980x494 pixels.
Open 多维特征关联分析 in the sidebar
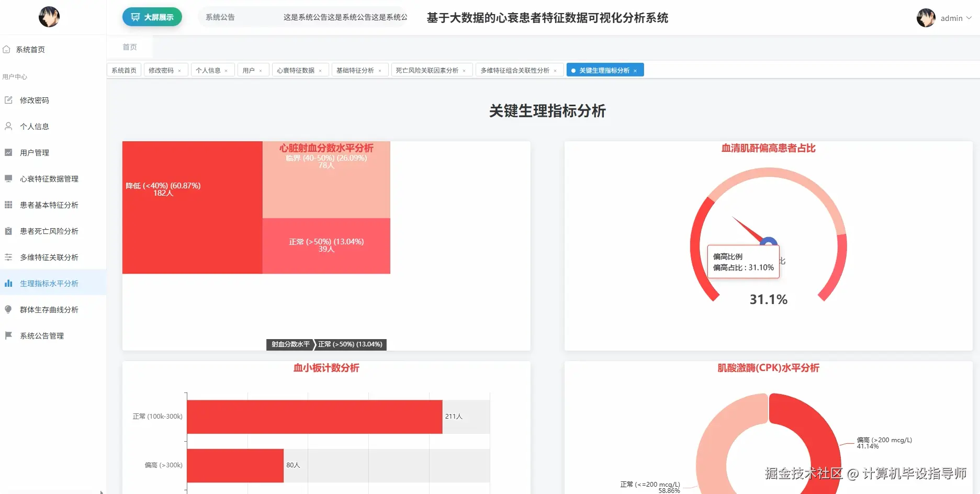tap(53, 257)
